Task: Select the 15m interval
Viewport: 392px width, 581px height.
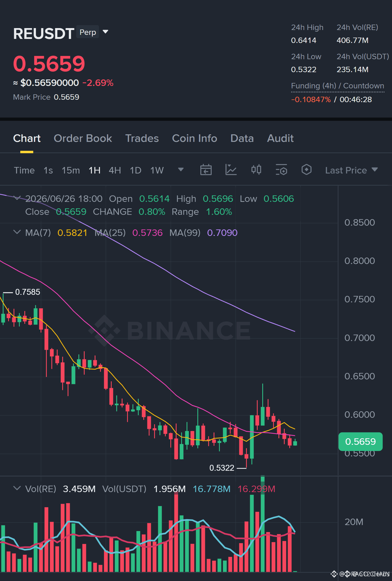Action: (x=71, y=170)
